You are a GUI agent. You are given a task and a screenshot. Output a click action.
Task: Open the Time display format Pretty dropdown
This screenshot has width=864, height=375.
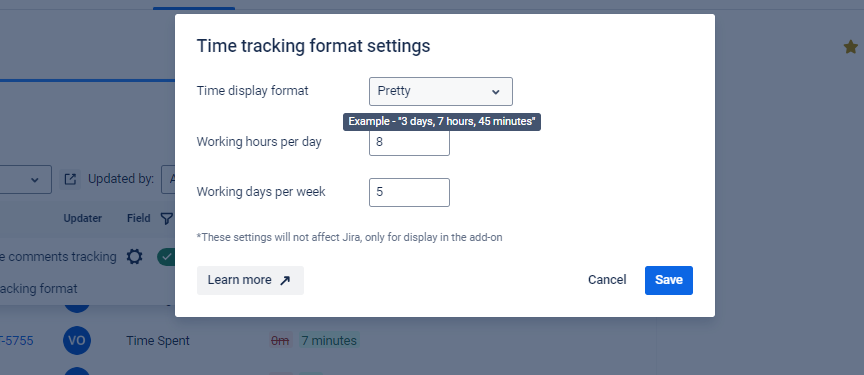pyautogui.click(x=441, y=91)
